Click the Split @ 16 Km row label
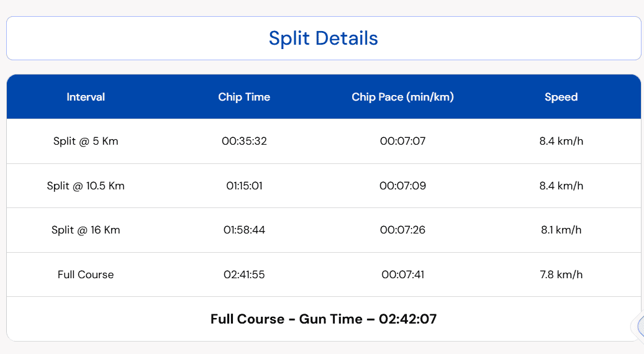Image resolution: width=644 pixels, height=354 pixels. click(x=86, y=230)
